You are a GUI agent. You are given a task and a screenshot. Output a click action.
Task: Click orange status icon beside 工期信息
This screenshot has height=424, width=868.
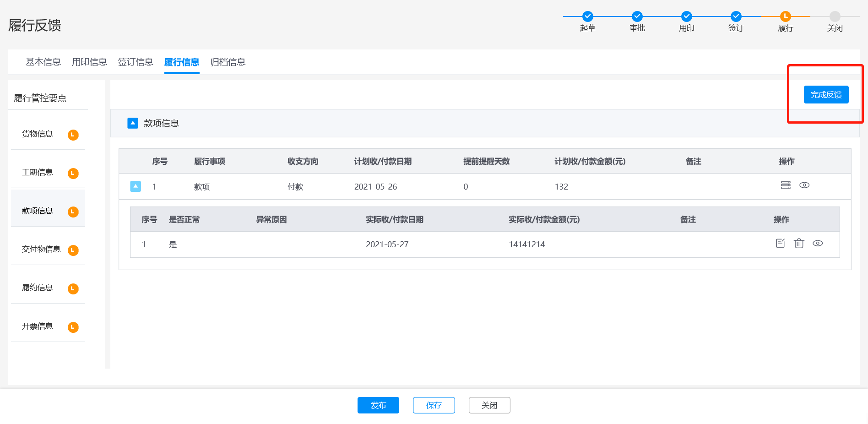[73, 174]
